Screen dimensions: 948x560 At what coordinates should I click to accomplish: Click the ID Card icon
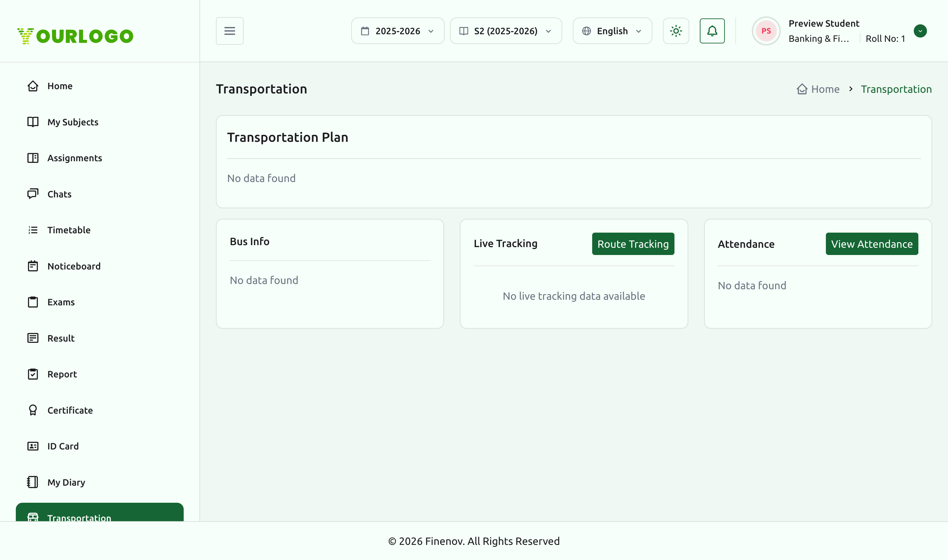[33, 446]
